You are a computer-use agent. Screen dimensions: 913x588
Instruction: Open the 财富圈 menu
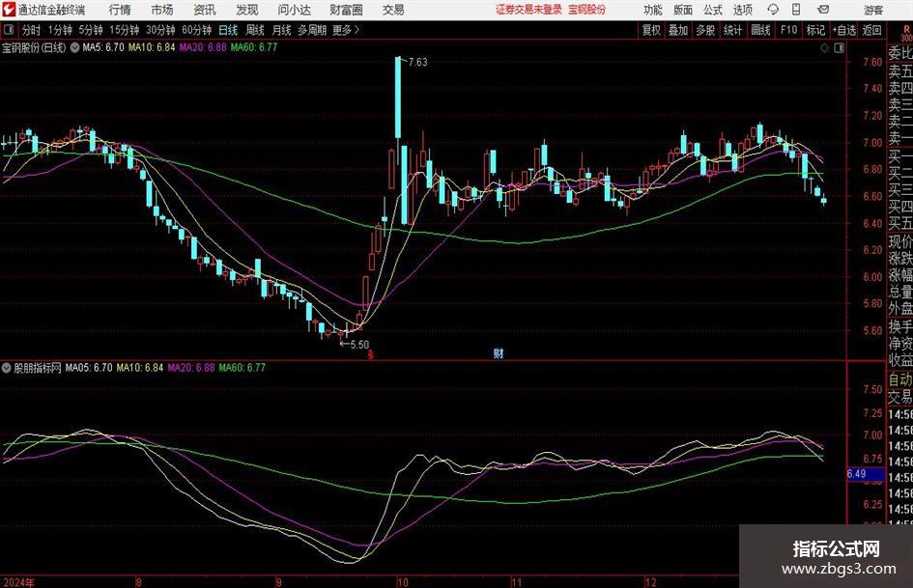346,10
